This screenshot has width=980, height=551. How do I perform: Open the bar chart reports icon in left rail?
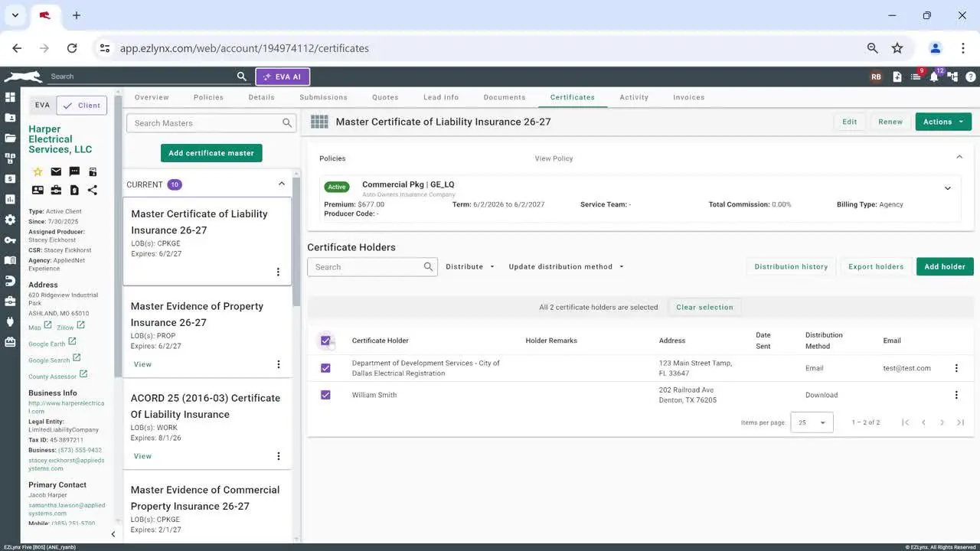tap(10, 199)
